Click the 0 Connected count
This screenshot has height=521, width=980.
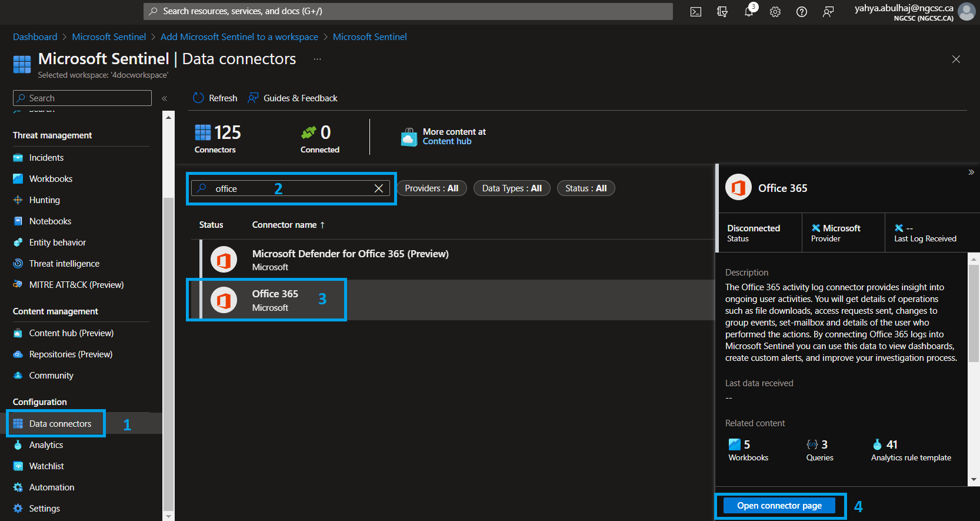[320, 139]
